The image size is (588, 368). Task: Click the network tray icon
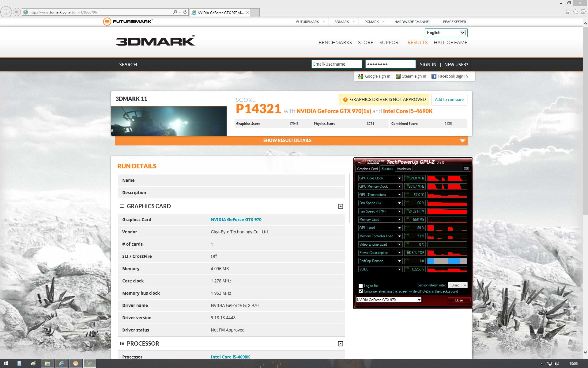[x=549, y=364]
